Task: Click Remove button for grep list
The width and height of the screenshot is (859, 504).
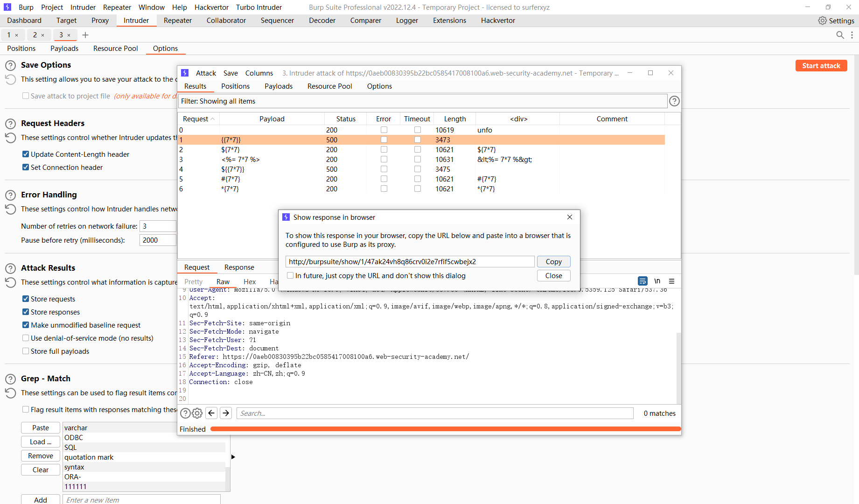Action: [41, 456]
